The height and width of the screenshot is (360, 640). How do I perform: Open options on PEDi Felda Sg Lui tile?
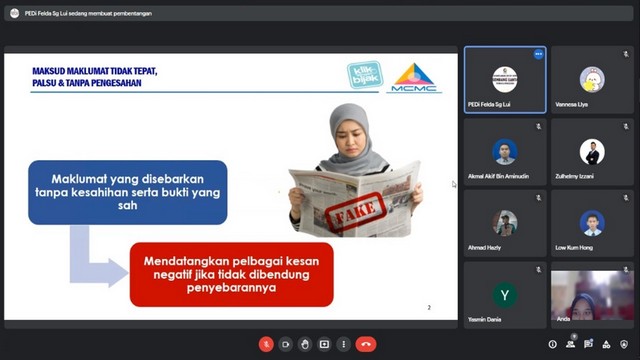538,54
